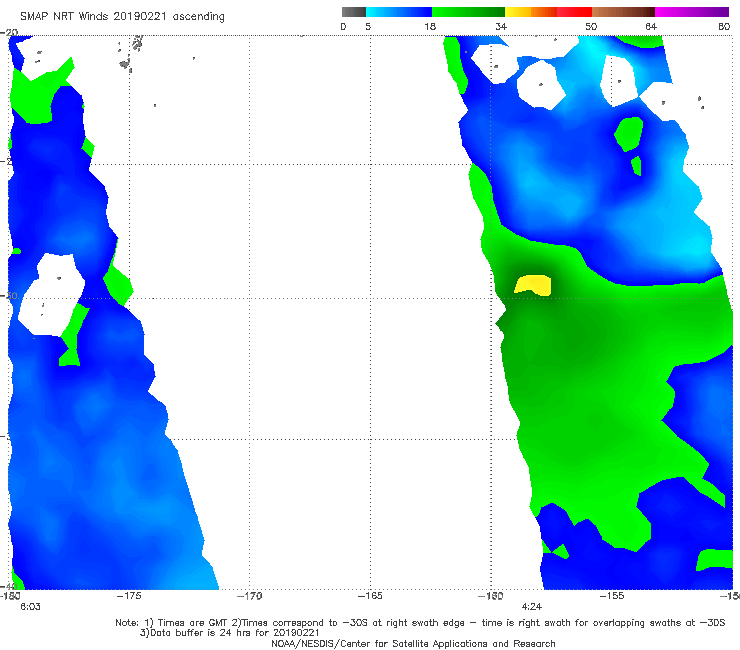Click the green 18-34 segment of the color bar
The height and width of the screenshot is (650, 740).
coord(468,12)
